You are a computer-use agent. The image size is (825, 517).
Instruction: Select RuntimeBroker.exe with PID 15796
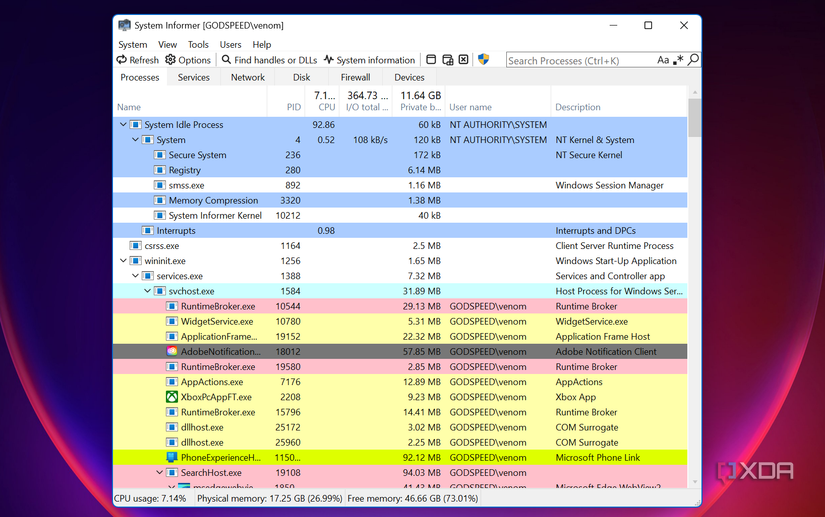[400, 412]
